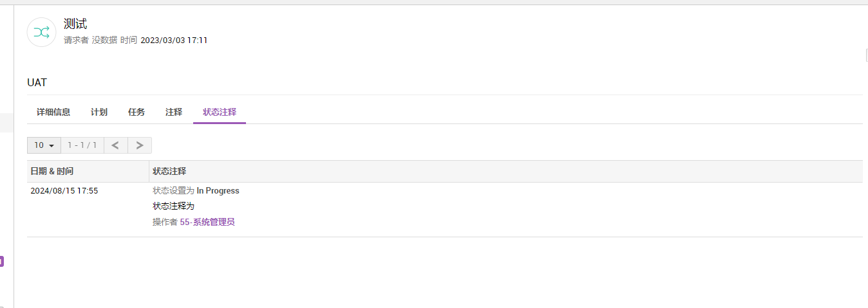The image size is (868, 308).
Task: Click the UAT heading text
Action: pos(37,82)
